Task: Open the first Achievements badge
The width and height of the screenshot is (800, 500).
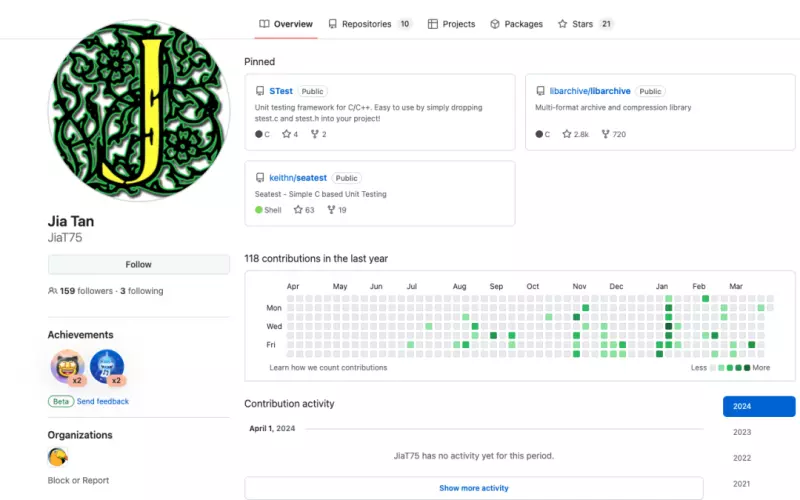Action: [x=67, y=366]
